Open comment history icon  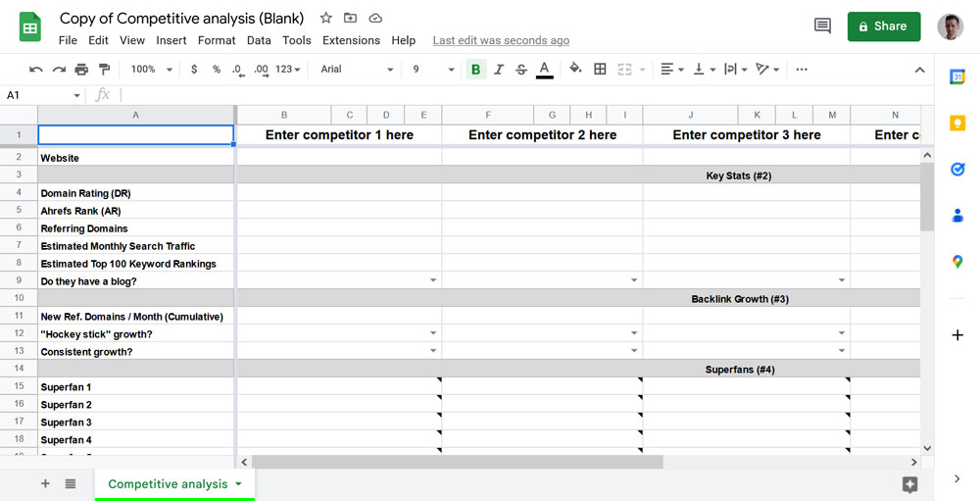(822, 25)
